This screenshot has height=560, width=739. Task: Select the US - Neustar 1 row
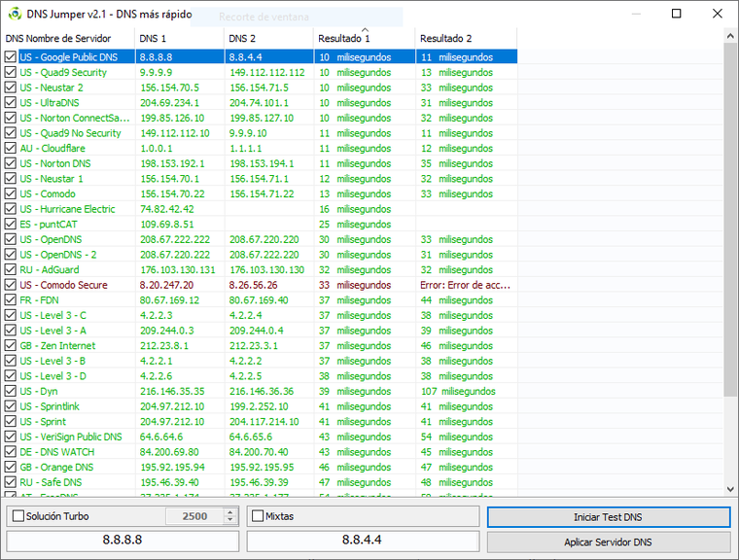pos(261,179)
